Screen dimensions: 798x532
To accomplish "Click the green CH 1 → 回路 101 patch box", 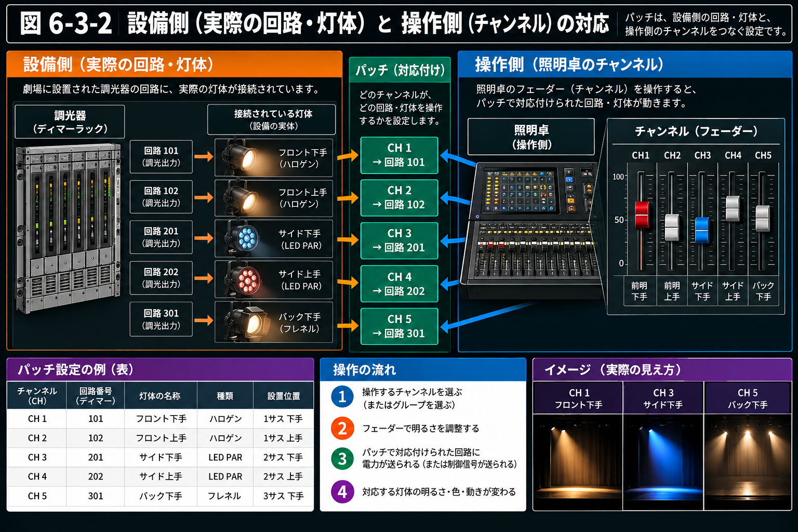I will (399, 155).
